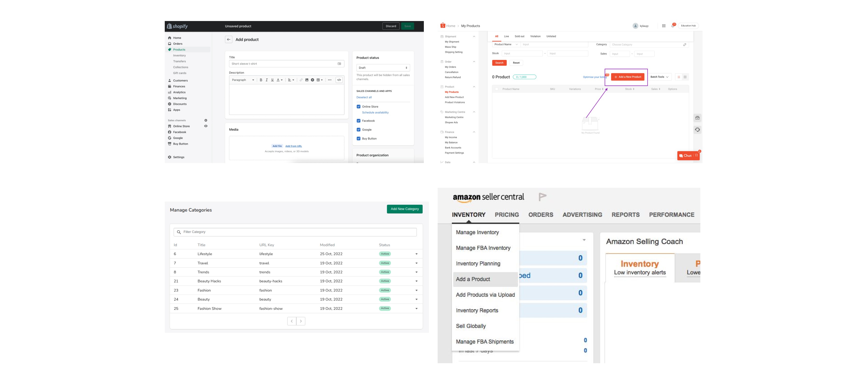Switch to the Sold out tab

point(519,36)
